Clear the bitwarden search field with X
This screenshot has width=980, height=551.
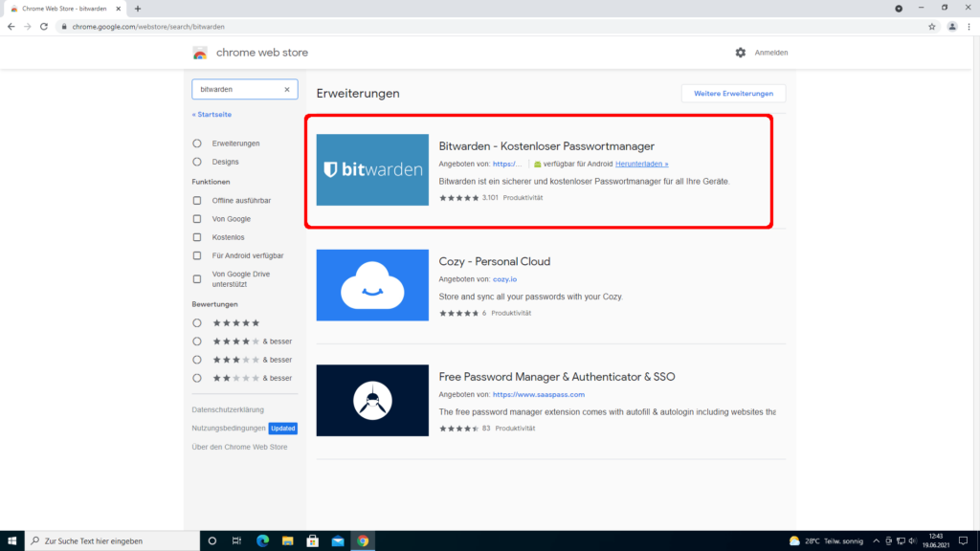[287, 89]
